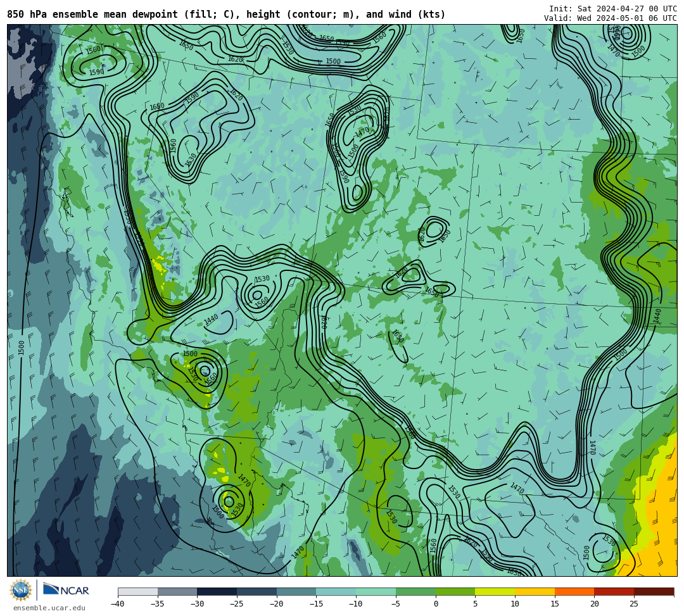Click the -30 colorbar tick label
Screen dimensions: 684x616
tap(197, 604)
